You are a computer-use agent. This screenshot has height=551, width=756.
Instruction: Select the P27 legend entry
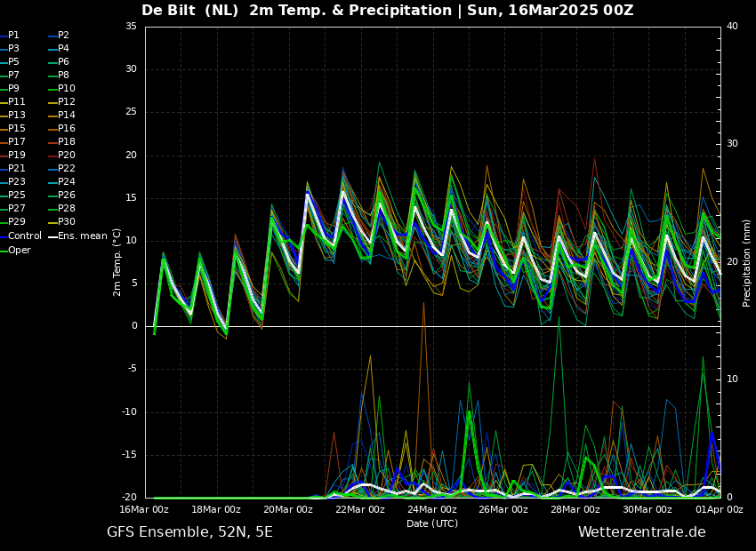tap(13, 209)
